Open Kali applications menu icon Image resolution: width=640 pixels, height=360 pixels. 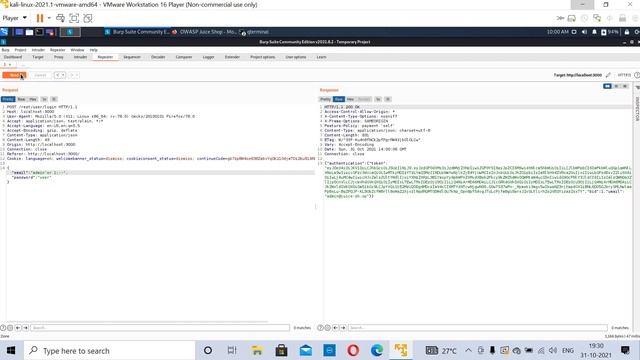(x=4, y=32)
